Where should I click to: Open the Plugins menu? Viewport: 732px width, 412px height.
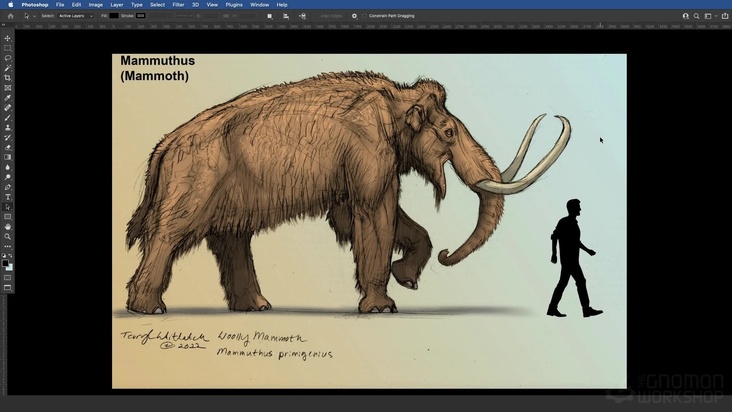pyautogui.click(x=234, y=5)
